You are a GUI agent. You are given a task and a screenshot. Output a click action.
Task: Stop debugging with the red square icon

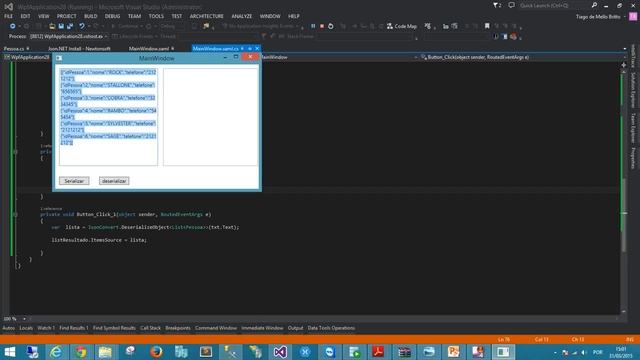pos(322,26)
